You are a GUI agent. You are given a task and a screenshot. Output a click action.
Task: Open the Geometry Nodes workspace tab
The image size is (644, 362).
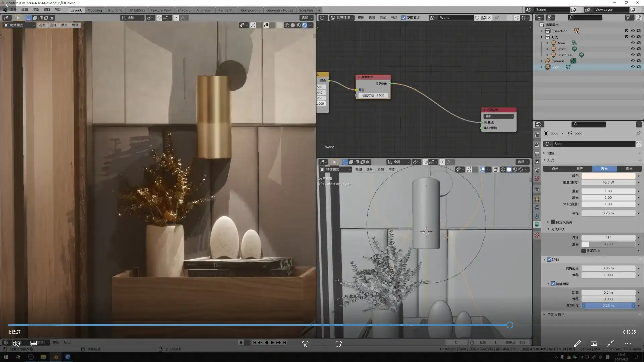(x=279, y=10)
